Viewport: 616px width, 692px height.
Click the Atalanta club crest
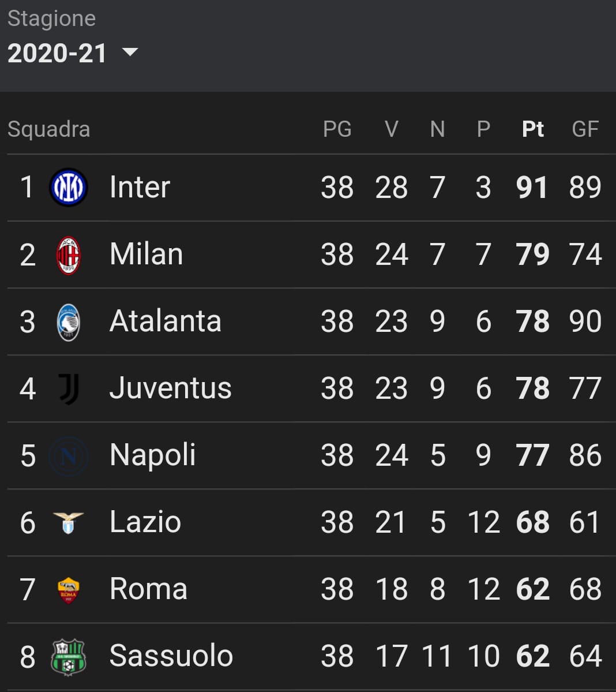pyautogui.click(x=68, y=322)
